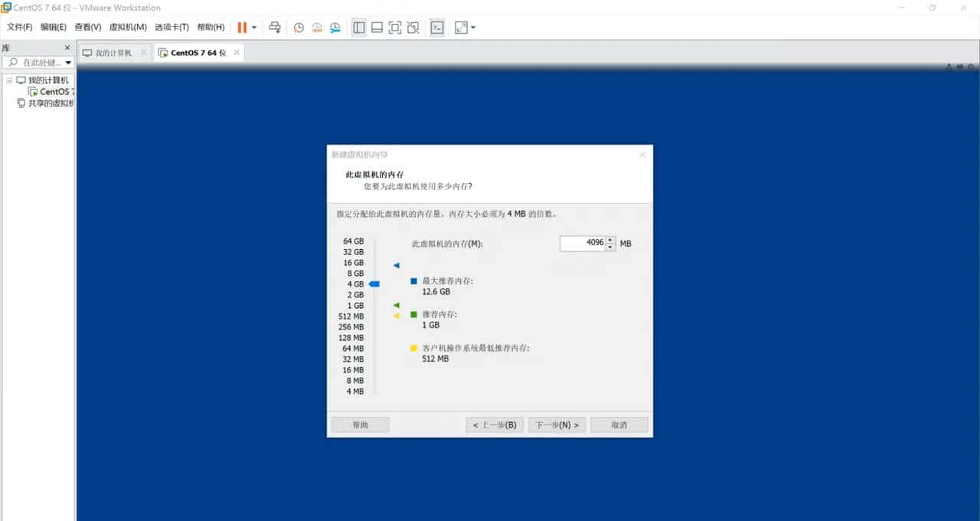Image resolution: width=980 pixels, height=521 pixels.
Task: Open the library search dropdown arrow
Action: pyautogui.click(x=67, y=63)
